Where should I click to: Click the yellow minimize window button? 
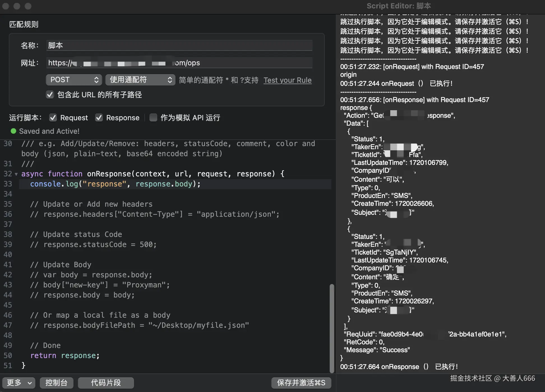[17, 6]
